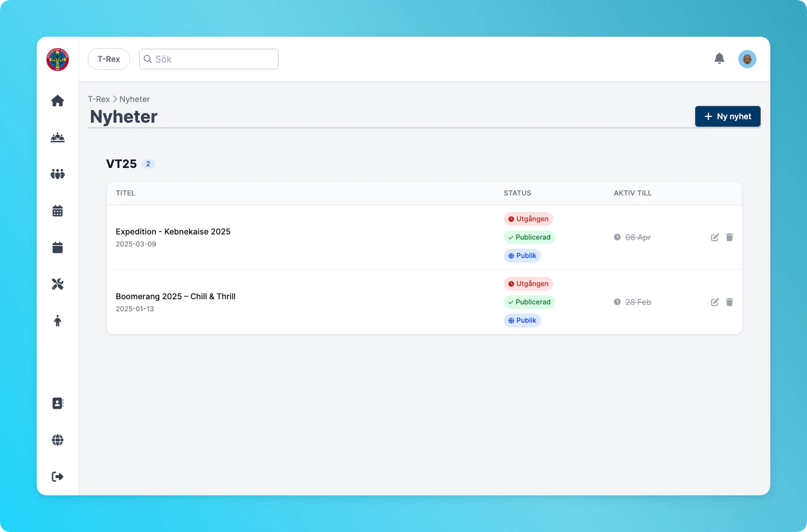Image resolution: width=807 pixels, height=532 pixels.
Task: Click the AKTIV TILL column header
Action: pos(633,193)
